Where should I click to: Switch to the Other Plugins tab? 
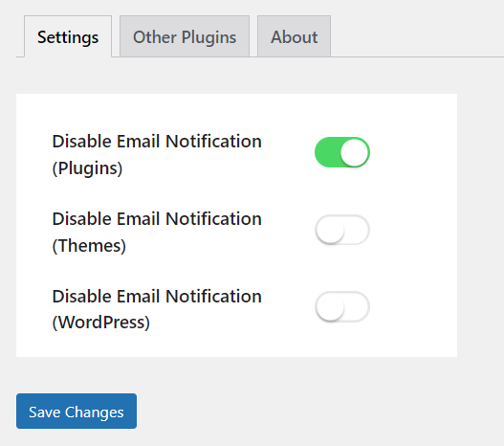[x=185, y=36]
